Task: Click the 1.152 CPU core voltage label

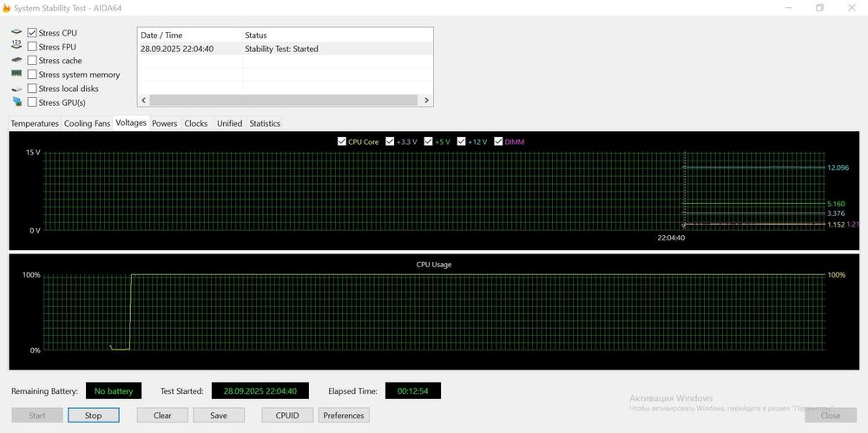Action: pyautogui.click(x=836, y=225)
